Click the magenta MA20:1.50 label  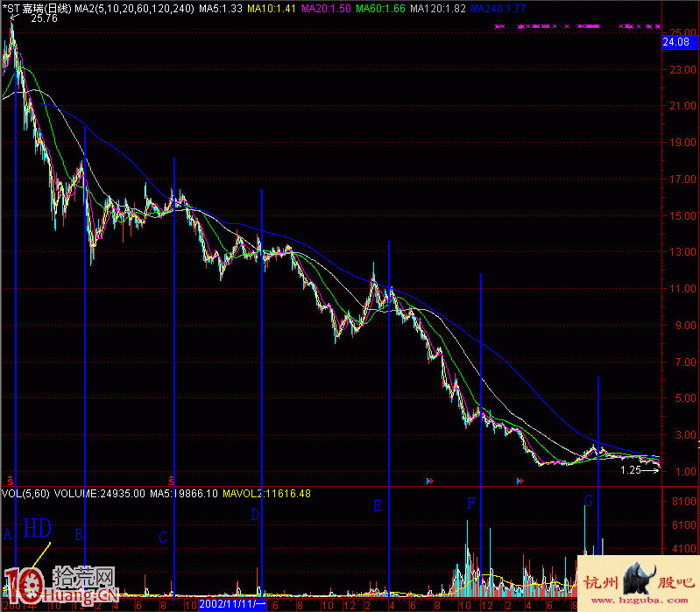326,9
